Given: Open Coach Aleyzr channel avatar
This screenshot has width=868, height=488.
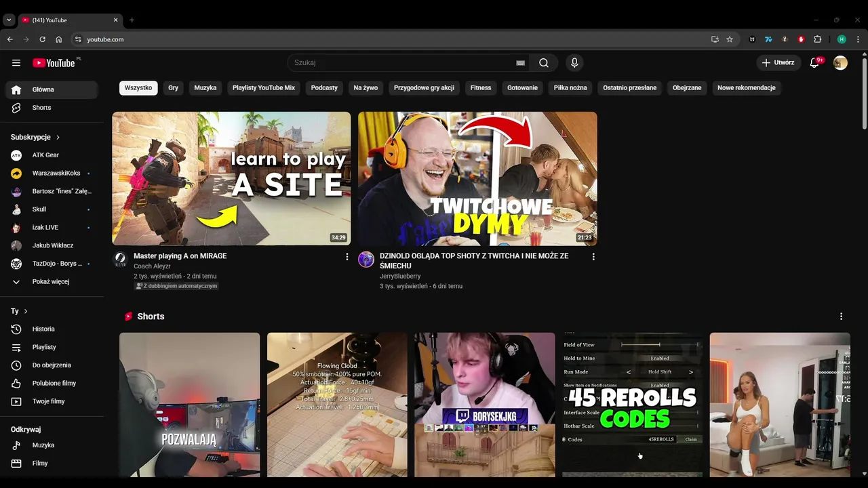Looking at the screenshot, I should point(120,260).
